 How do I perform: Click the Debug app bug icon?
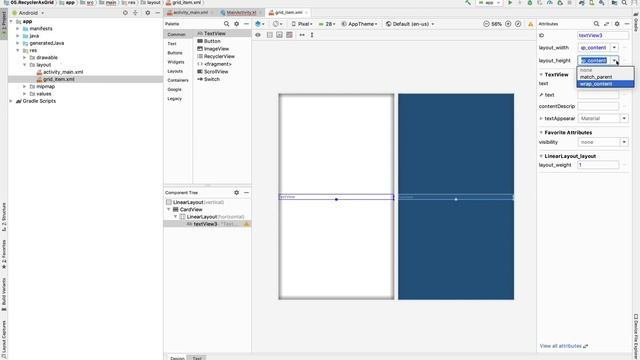point(530,2)
